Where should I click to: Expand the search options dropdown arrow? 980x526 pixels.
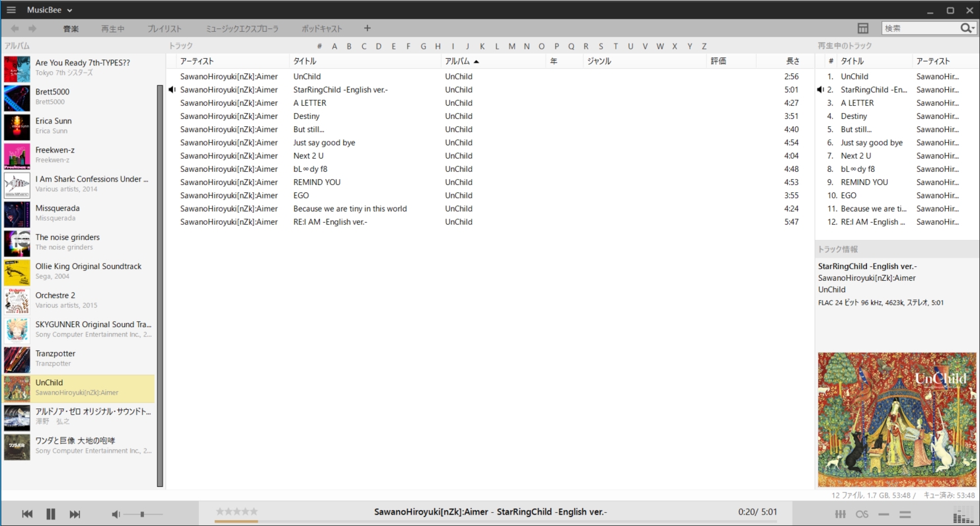click(973, 28)
